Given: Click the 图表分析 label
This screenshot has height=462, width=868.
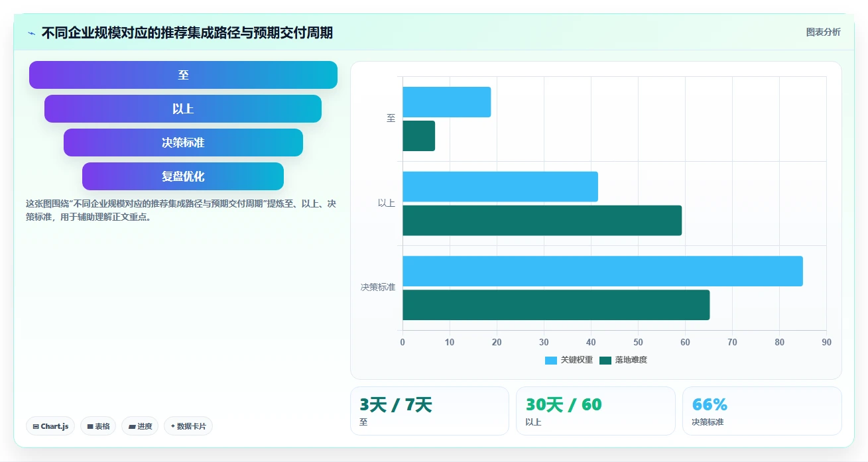Looking at the screenshot, I should [x=824, y=32].
